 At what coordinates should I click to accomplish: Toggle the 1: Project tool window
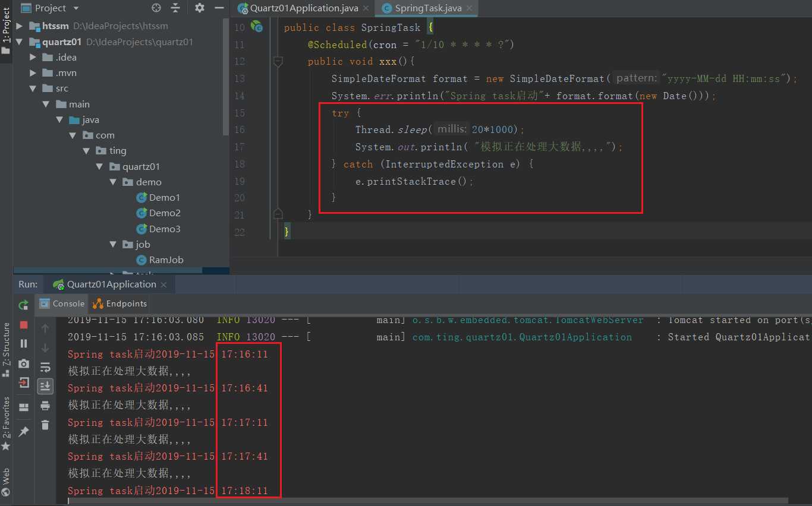pyautogui.click(x=6, y=31)
